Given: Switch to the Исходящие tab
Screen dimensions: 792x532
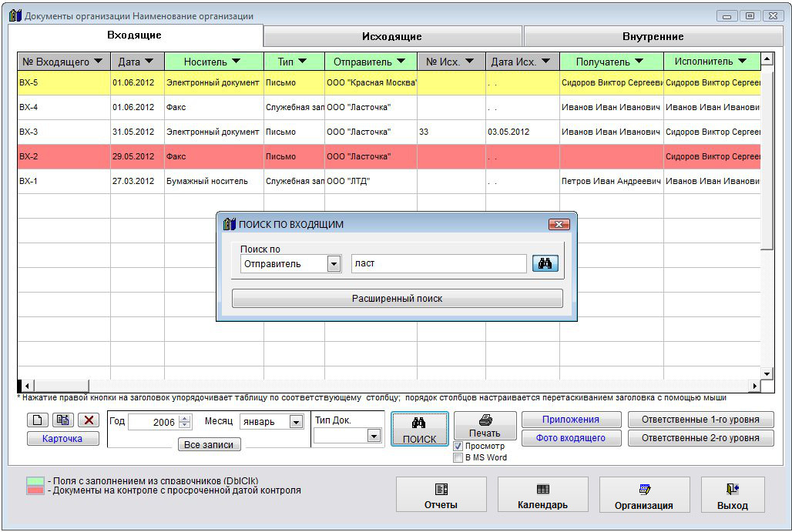Looking at the screenshot, I should [x=392, y=36].
